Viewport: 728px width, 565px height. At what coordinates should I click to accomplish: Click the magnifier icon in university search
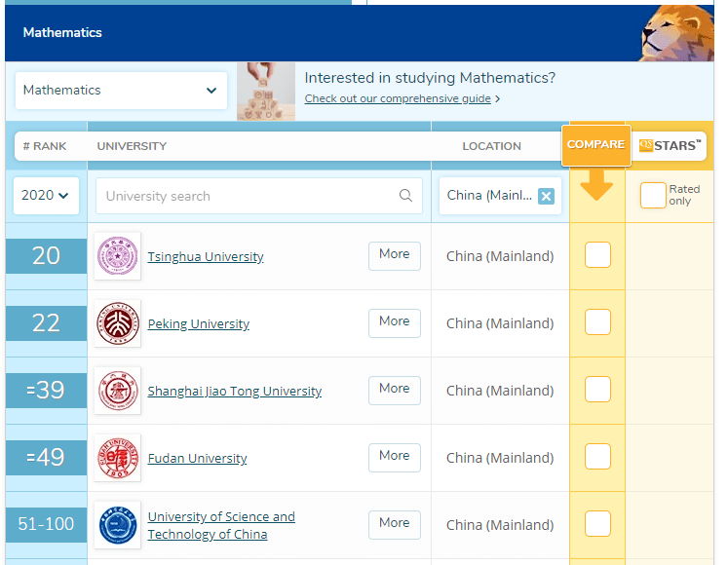coord(405,196)
